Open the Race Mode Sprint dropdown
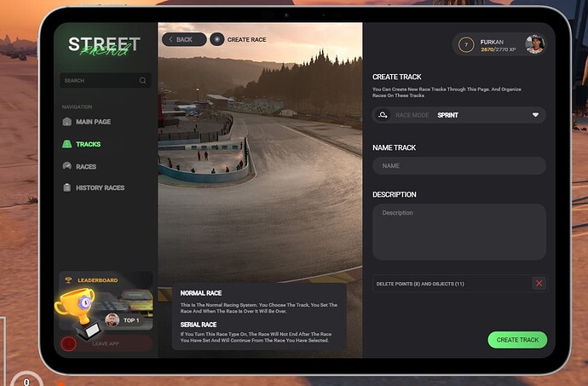This screenshot has height=386, width=588. 459,115
